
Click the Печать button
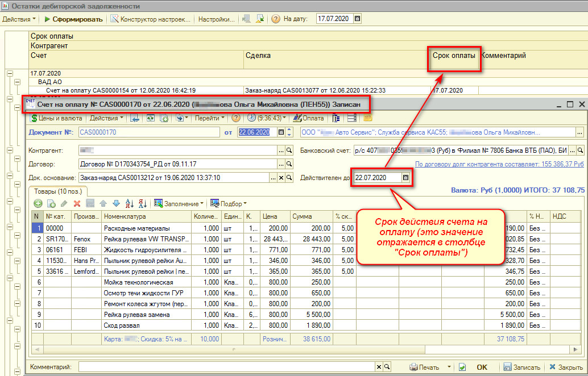pos(424,367)
